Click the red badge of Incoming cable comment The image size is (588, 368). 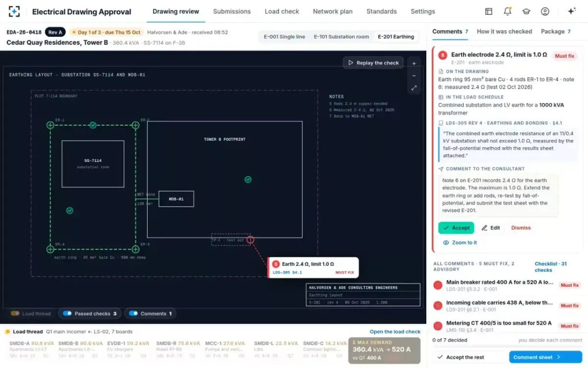pos(438,305)
